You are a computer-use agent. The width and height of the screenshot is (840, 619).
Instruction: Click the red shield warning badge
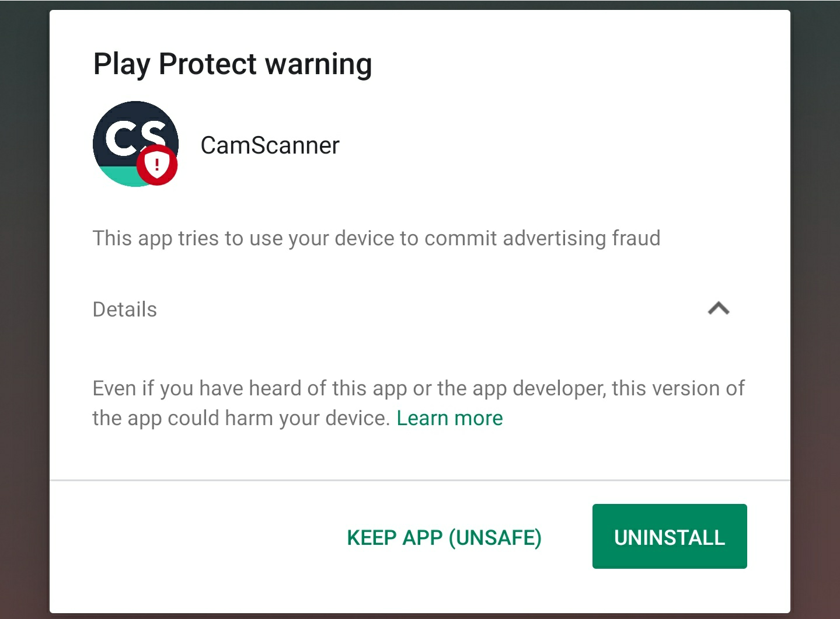point(157,165)
